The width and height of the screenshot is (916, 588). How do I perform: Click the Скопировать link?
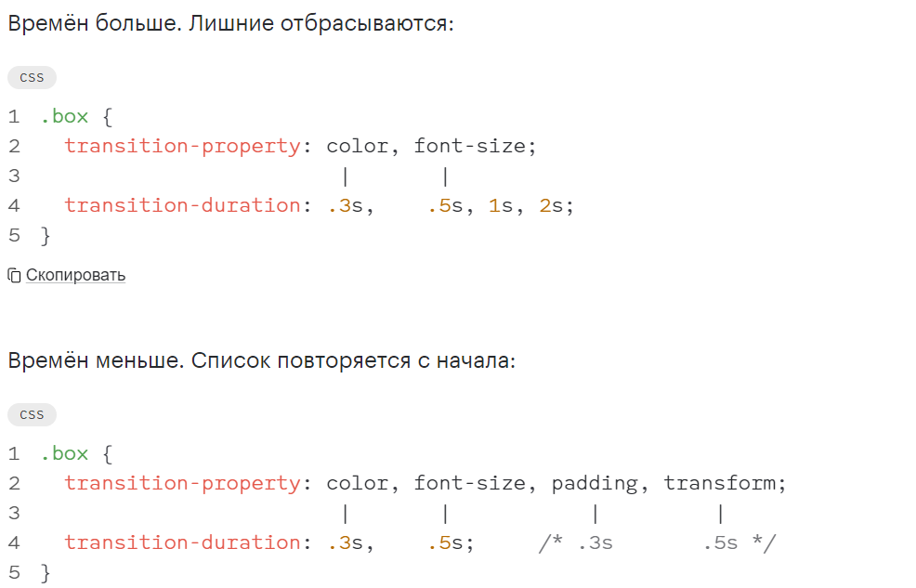(75, 275)
